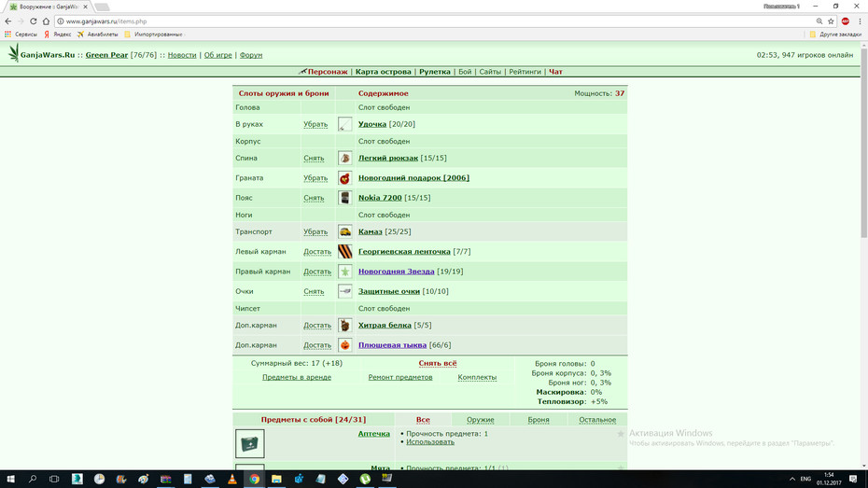
Task: Click the Новогодняя Звезда star icon
Action: click(x=345, y=272)
